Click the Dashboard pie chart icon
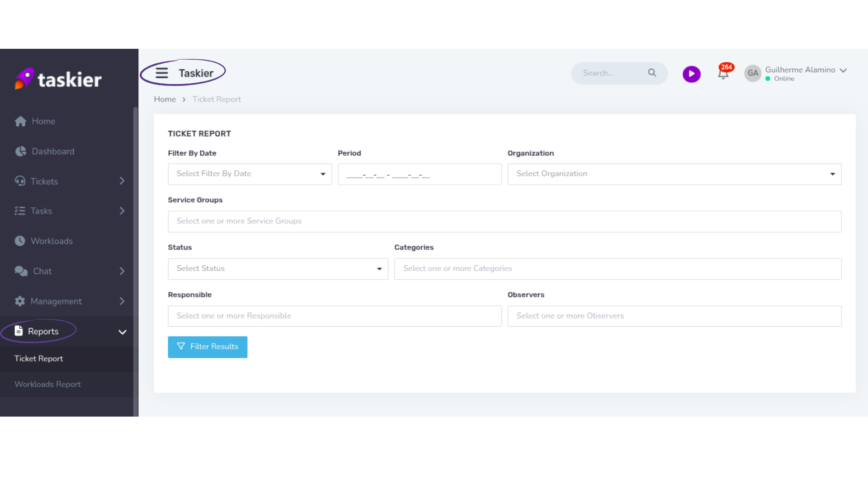The image size is (868, 488). coord(20,151)
